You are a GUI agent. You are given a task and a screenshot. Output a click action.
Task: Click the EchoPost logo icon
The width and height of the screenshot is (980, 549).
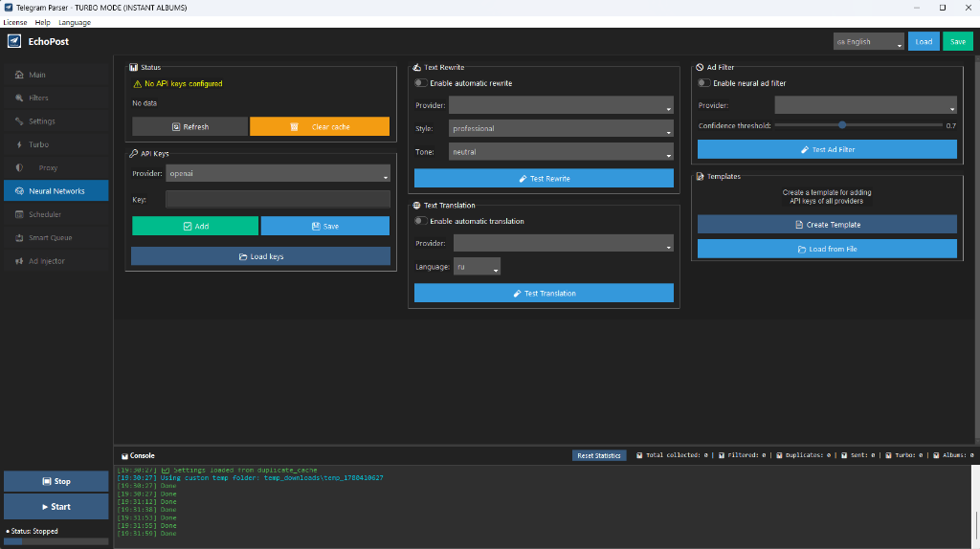click(x=13, y=41)
